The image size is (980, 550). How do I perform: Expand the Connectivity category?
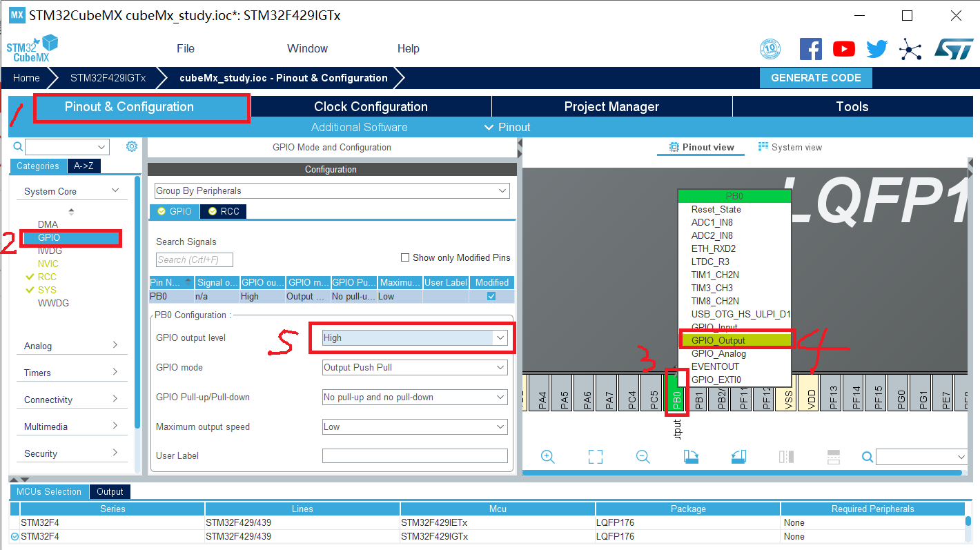click(x=72, y=400)
